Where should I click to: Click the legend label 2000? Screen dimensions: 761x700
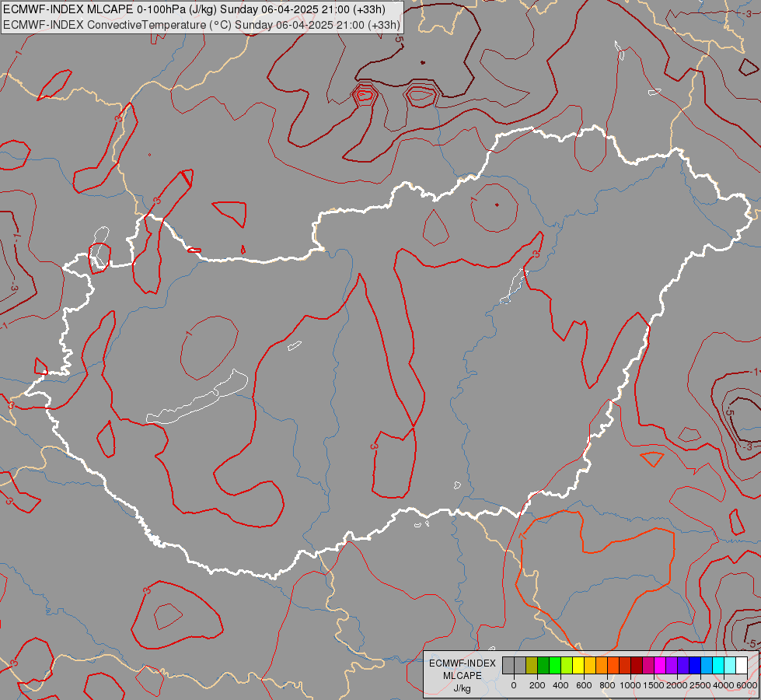coord(678,685)
